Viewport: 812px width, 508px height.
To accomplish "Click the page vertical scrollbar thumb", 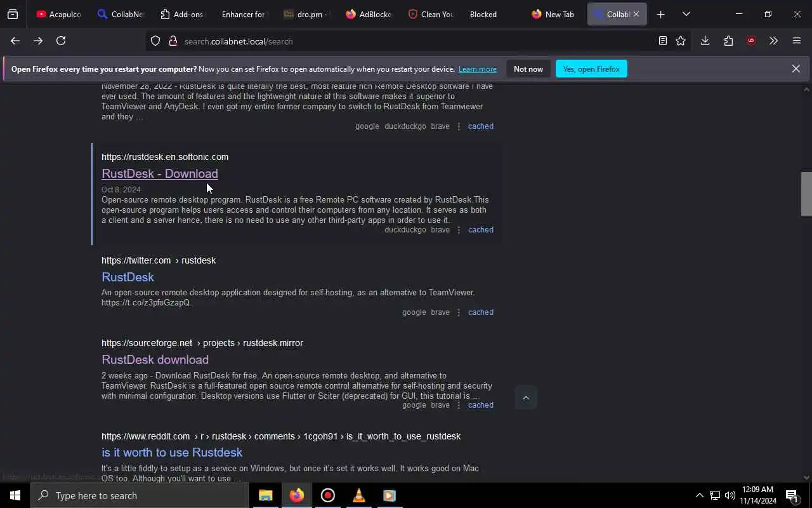I will pos(806,194).
